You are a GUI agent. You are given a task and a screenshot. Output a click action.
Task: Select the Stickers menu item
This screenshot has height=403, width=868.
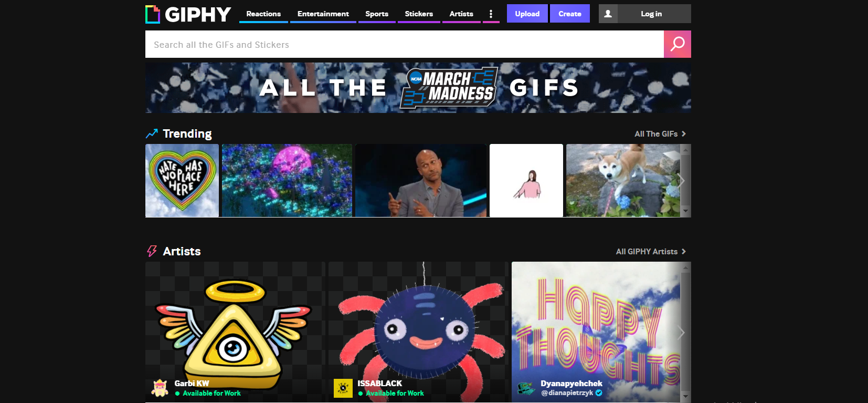(x=419, y=14)
